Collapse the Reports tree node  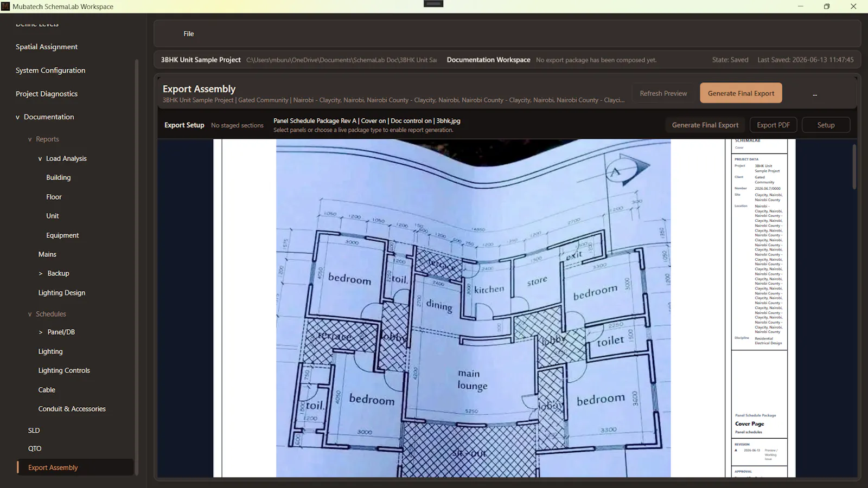30,139
